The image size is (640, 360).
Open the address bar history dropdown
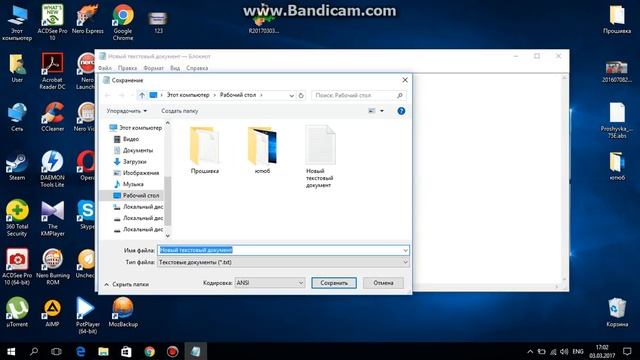tap(291, 95)
